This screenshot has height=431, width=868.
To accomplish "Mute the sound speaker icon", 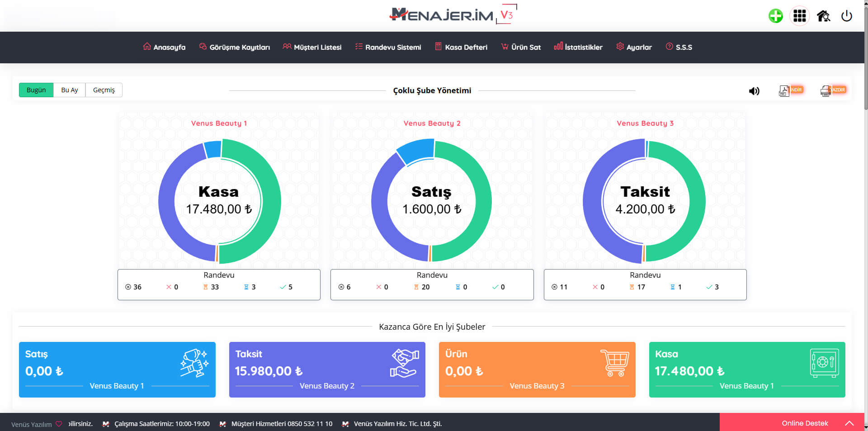I will (754, 91).
